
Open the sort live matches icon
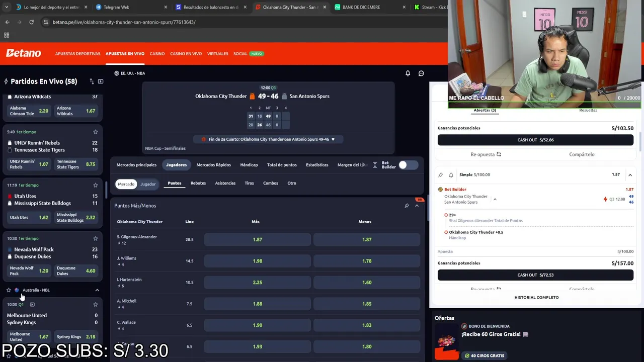[x=92, y=81]
